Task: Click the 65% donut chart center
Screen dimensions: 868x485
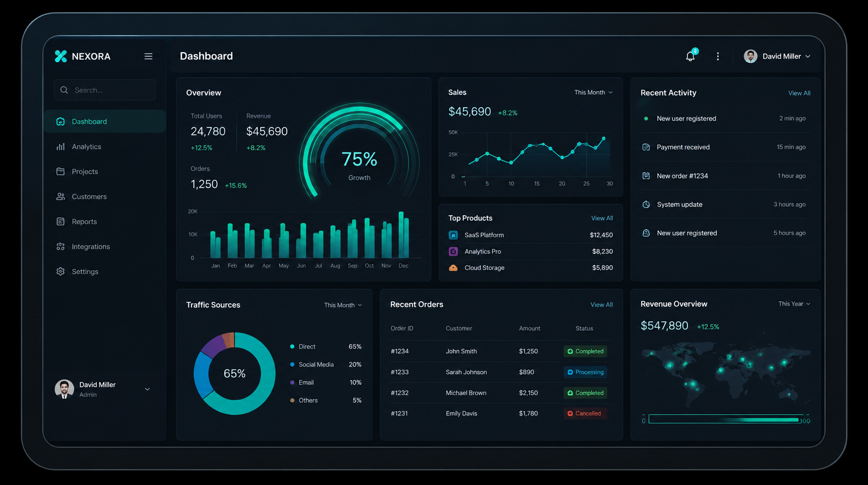Action: pyautogui.click(x=234, y=374)
